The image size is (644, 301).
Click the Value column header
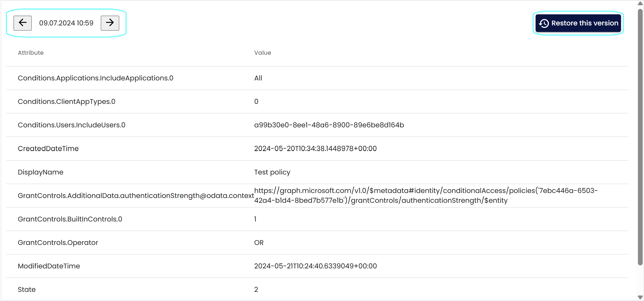(x=263, y=53)
